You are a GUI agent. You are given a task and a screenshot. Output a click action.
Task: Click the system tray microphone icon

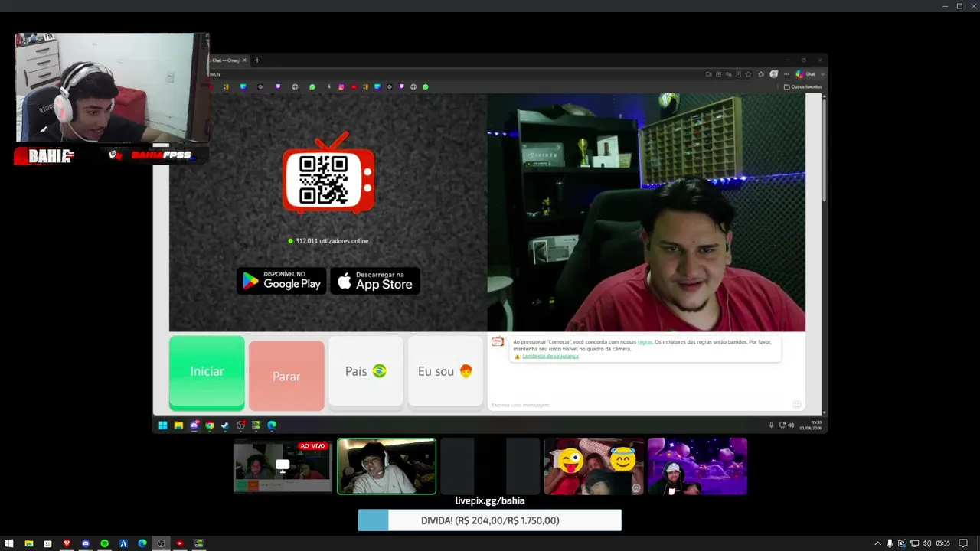890,543
